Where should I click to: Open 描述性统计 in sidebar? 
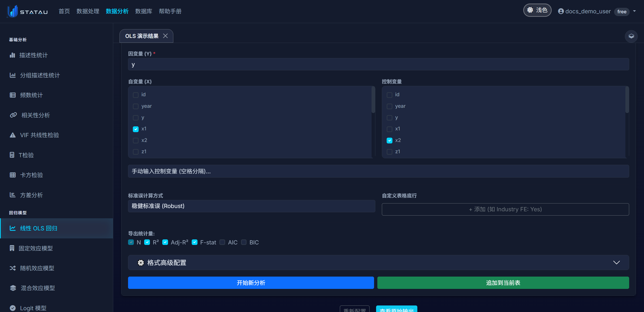(56, 55)
